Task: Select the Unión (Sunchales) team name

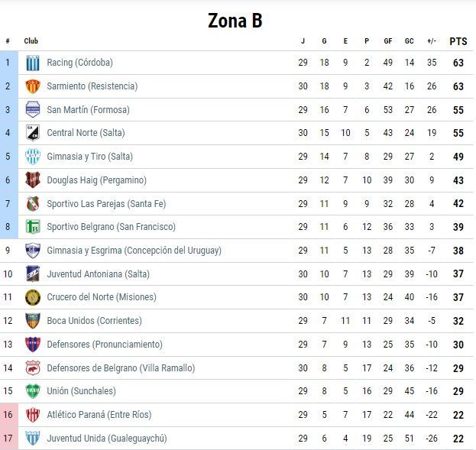Action: [x=81, y=391]
